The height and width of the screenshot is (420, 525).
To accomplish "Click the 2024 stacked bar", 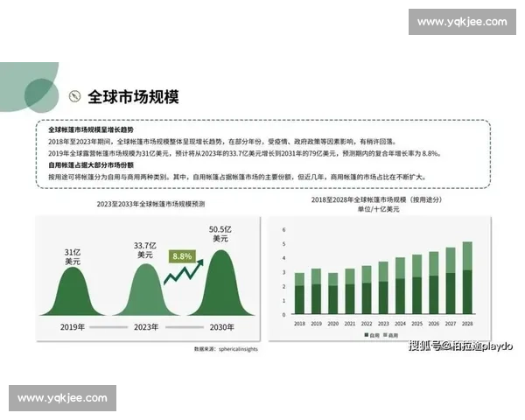I will (400, 286).
